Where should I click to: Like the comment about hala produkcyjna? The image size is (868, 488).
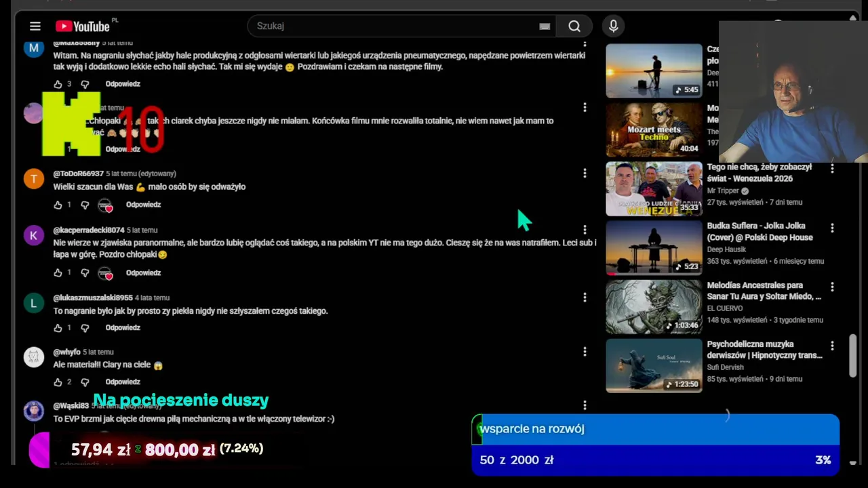[x=58, y=84]
